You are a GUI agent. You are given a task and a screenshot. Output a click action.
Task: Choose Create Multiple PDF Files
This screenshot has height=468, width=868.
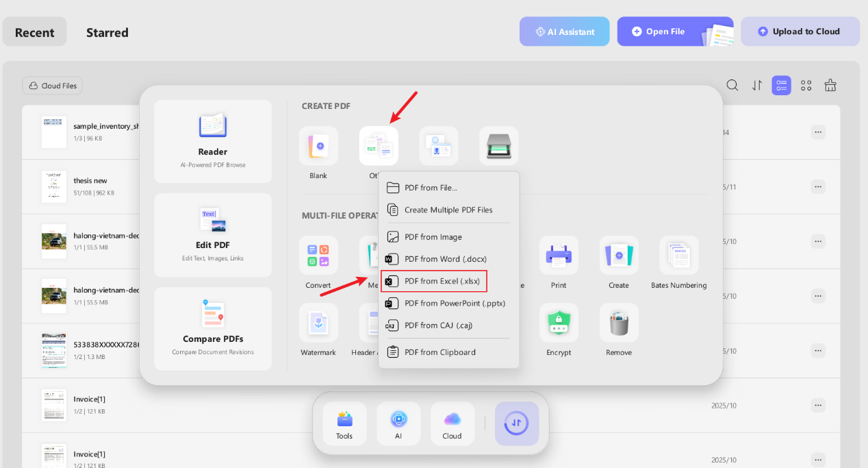pyautogui.click(x=449, y=210)
